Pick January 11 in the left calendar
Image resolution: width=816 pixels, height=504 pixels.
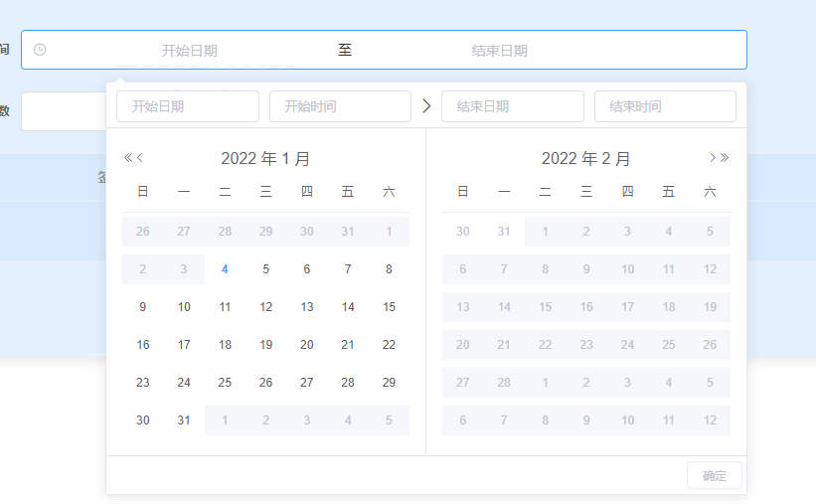[x=225, y=306]
